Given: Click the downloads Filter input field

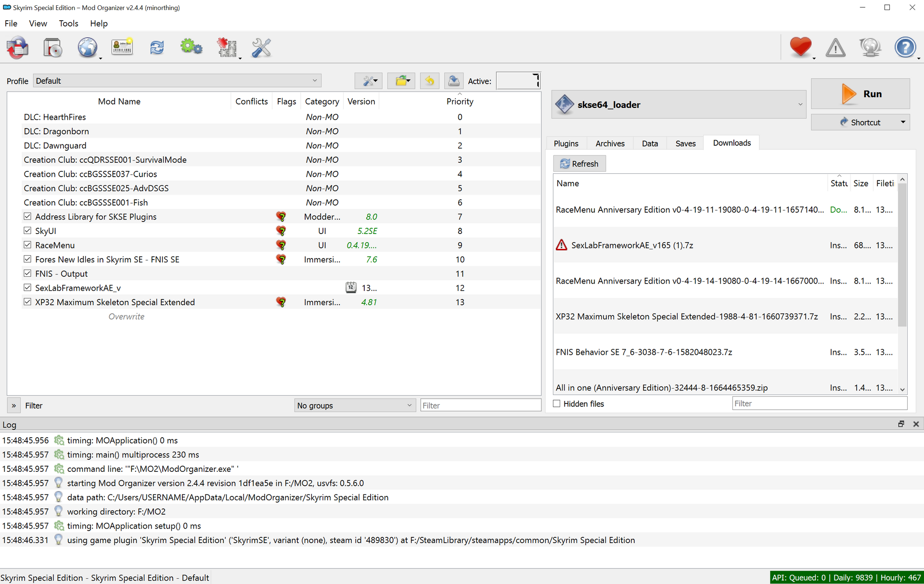Looking at the screenshot, I should point(820,403).
